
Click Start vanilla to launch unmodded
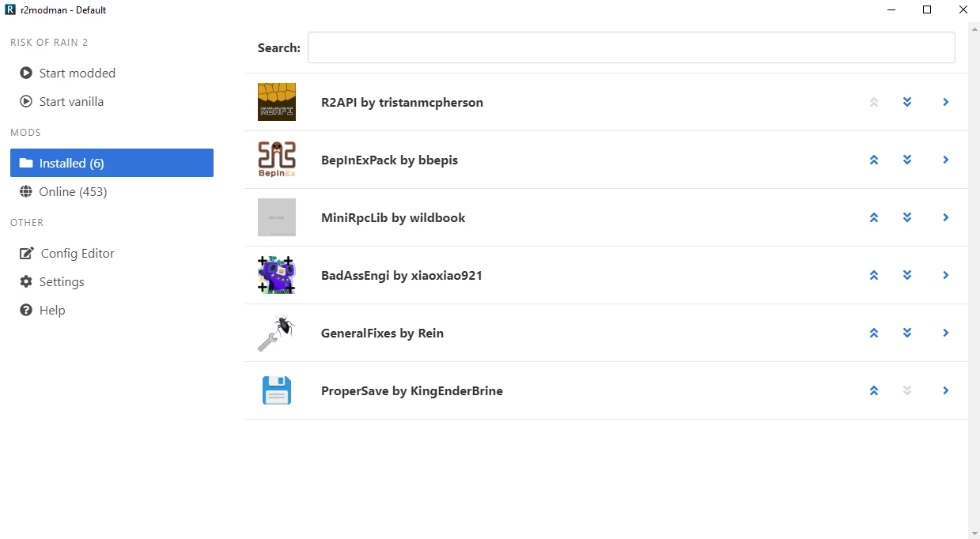pyautogui.click(x=71, y=101)
